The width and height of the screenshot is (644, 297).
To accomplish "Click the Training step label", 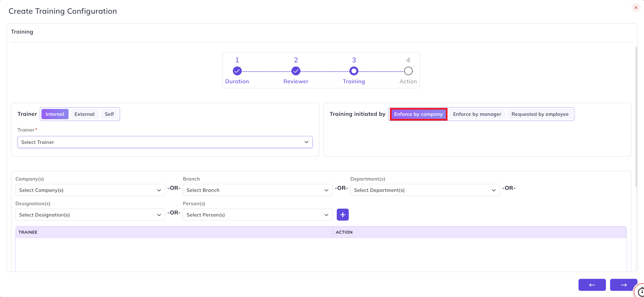I will click(x=354, y=82).
